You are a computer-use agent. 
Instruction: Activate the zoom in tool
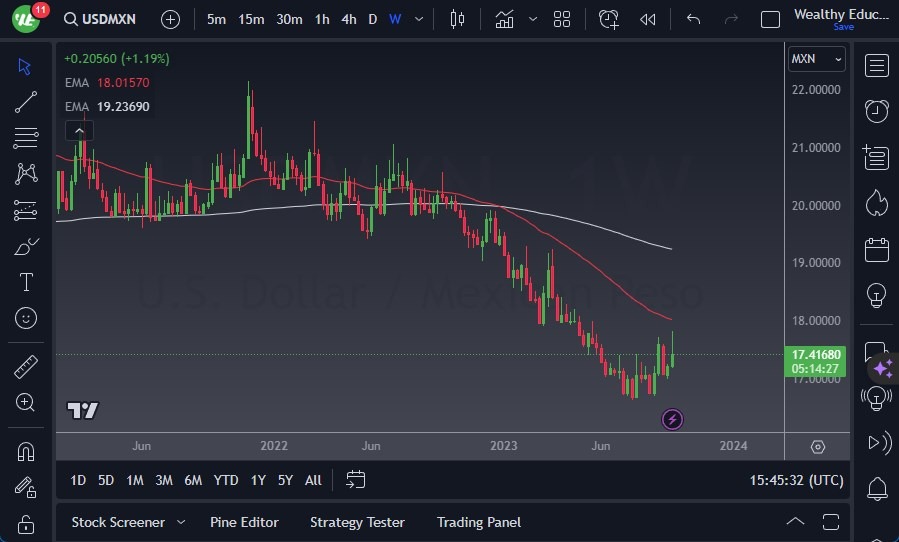(x=25, y=403)
